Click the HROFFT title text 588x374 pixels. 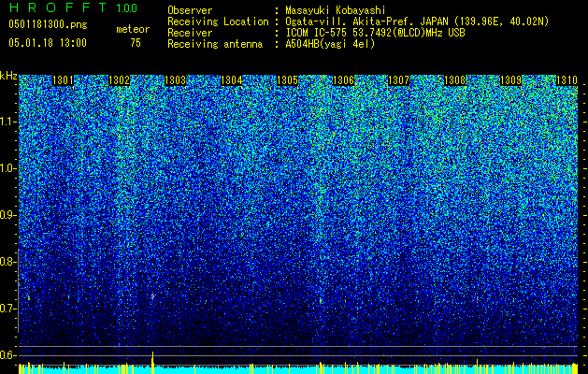[58, 7]
